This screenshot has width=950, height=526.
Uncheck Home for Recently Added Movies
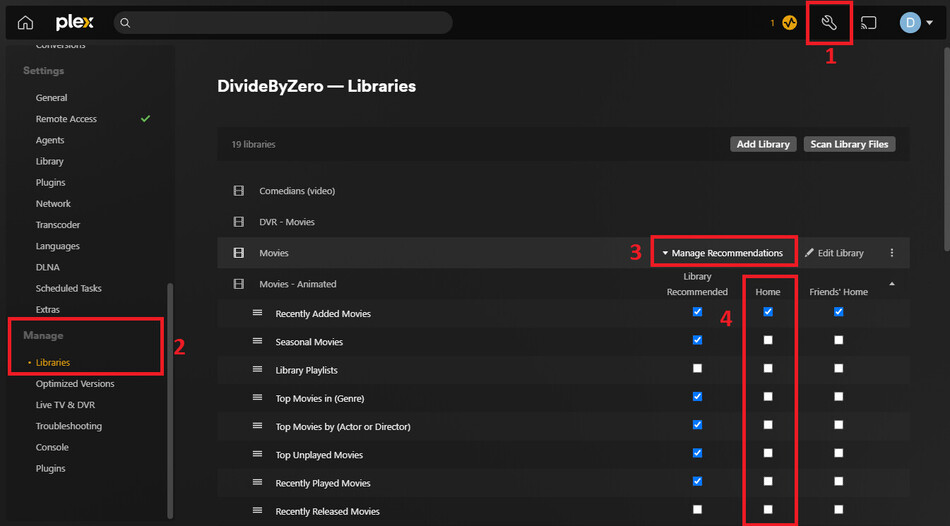(x=768, y=311)
